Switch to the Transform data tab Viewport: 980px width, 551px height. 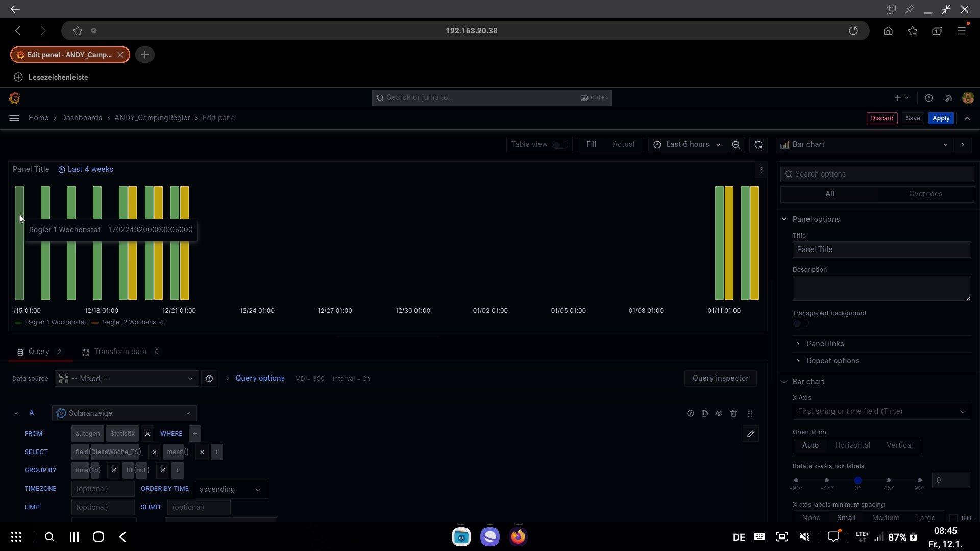tap(120, 352)
